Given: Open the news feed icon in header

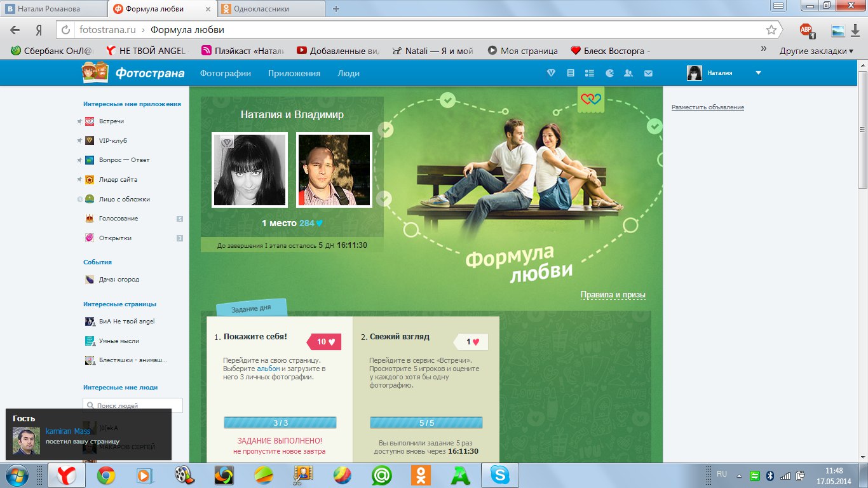Looking at the screenshot, I should (x=571, y=73).
